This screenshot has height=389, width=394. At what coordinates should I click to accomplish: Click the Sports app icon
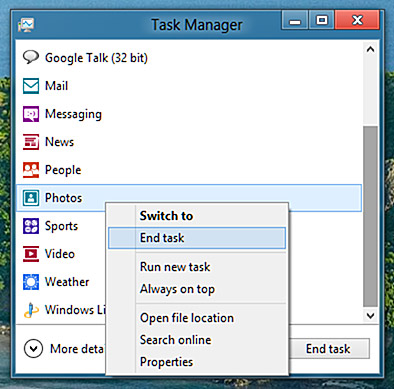[x=31, y=226]
